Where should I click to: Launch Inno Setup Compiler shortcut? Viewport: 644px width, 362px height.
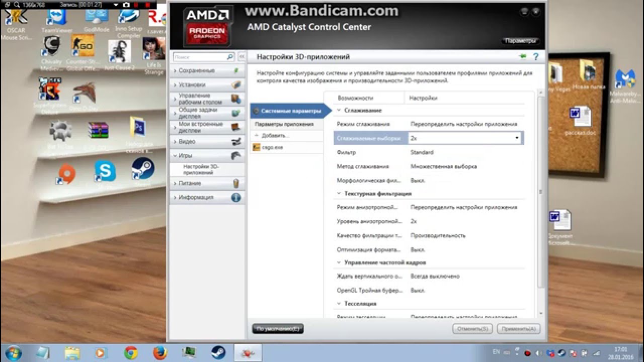coord(129,22)
